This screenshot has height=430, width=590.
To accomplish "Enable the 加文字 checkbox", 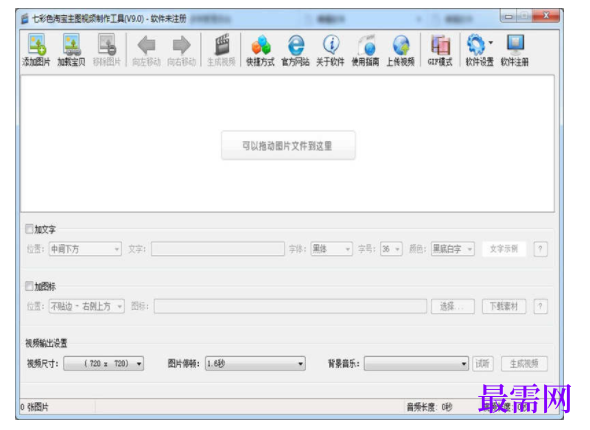I will tap(29, 229).
